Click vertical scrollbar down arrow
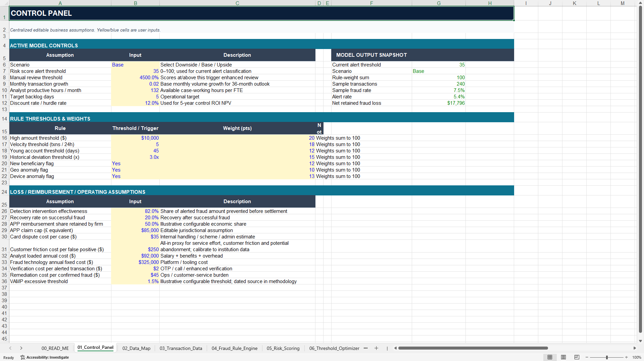Image resolution: width=644 pixels, height=361 pixels. pos(640,341)
